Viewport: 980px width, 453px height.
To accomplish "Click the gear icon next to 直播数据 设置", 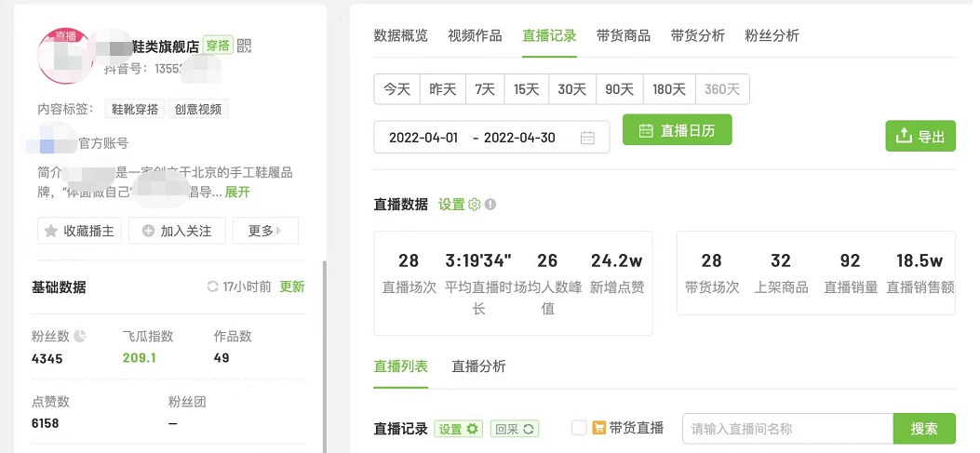I will click(474, 205).
